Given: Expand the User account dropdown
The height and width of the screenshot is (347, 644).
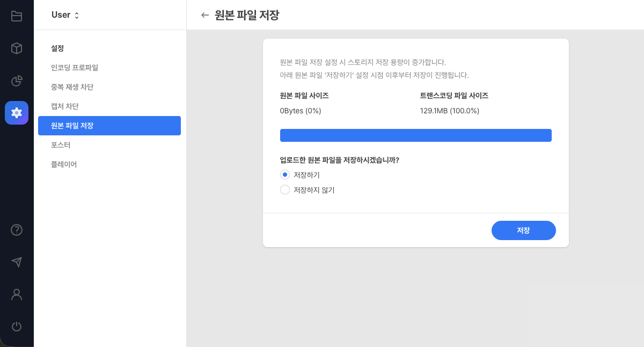Looking at the screenshot, I should 66,15.
